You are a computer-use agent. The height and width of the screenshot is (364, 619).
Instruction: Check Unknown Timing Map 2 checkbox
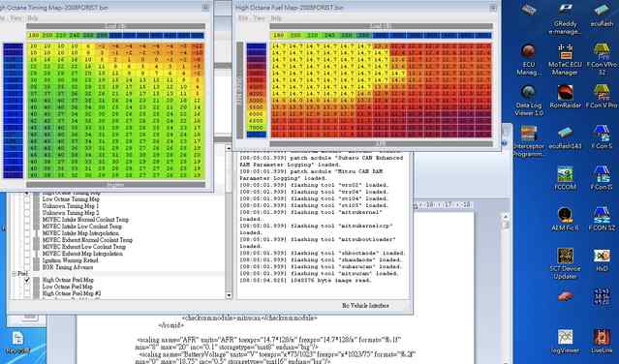point(27,213)
